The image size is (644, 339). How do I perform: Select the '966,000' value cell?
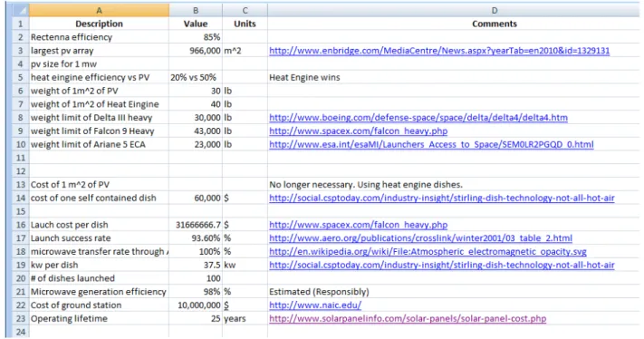point(196,51)
